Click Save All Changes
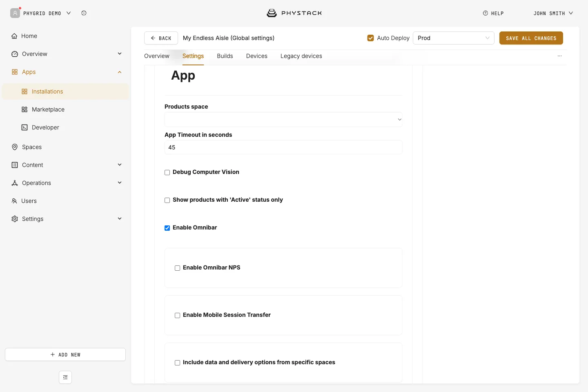 point(531,38)
